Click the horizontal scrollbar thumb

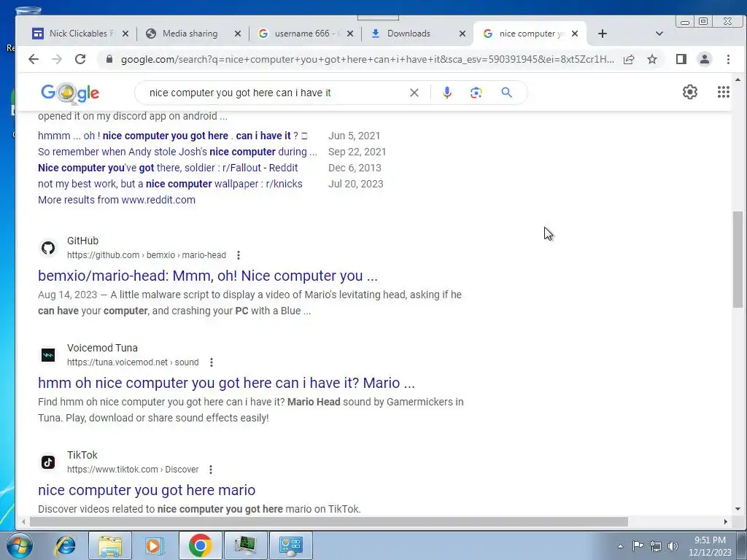point(329,522)
